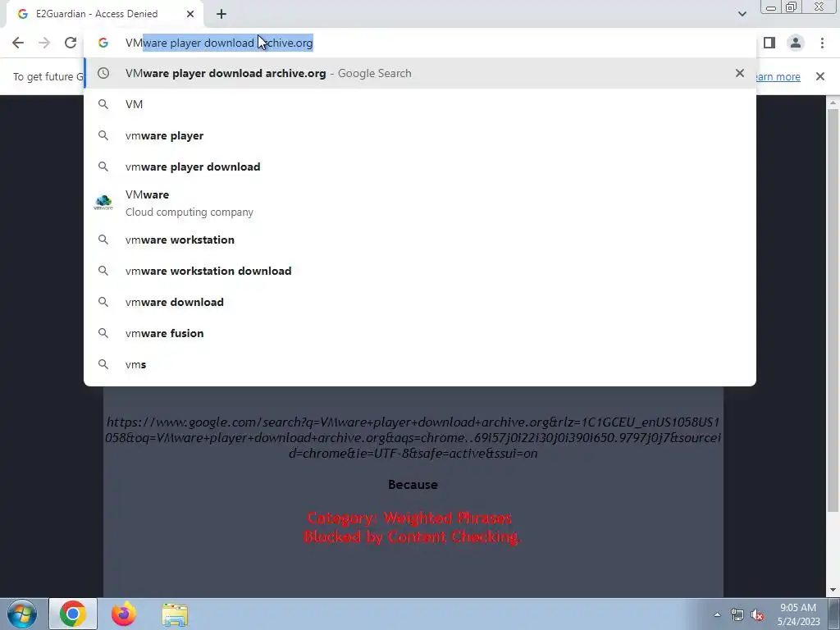This screenshot has width=840, height=630.
Task: Select the 'VM' search suggestion
Action: [x=420, y=104]
